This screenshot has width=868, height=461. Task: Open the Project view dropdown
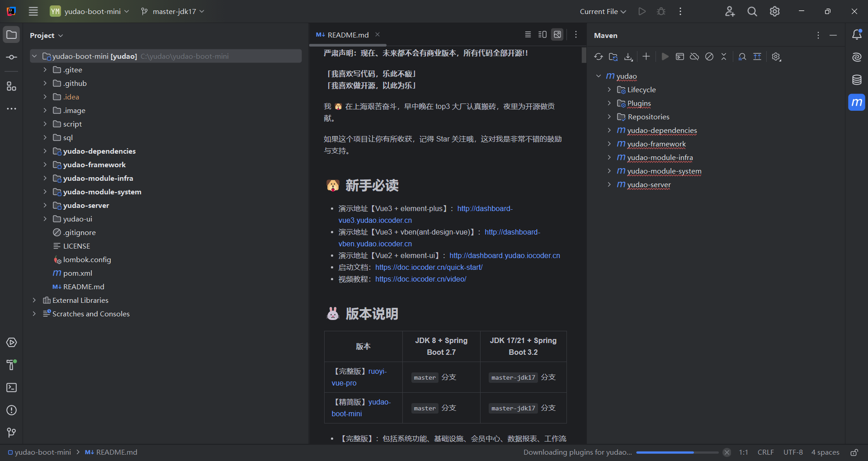(47, 35)
